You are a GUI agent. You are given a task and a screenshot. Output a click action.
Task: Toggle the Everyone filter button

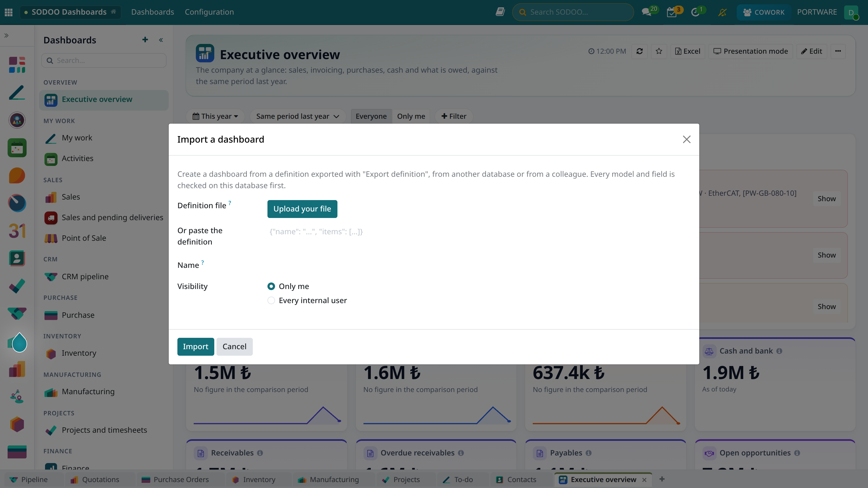click(x=371, y=116)
